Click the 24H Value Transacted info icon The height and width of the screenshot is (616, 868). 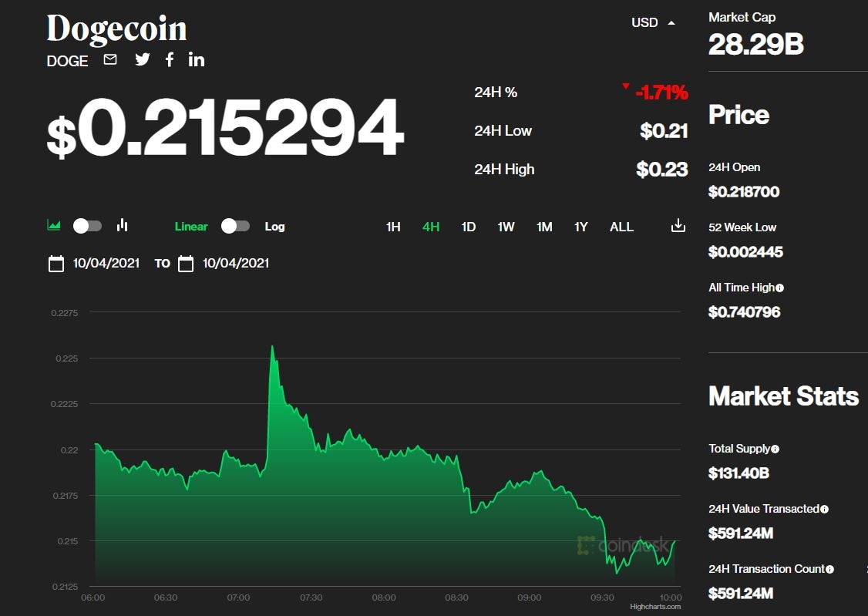(x=824, y=508)
